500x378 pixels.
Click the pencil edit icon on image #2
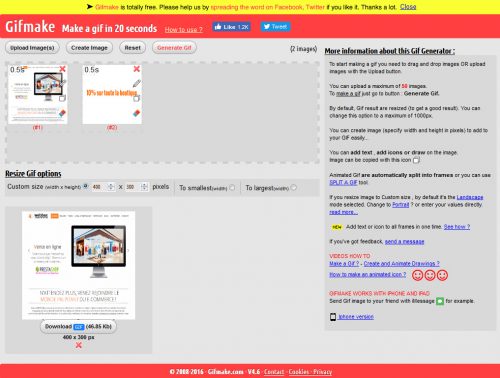click(x=137, y=83)
